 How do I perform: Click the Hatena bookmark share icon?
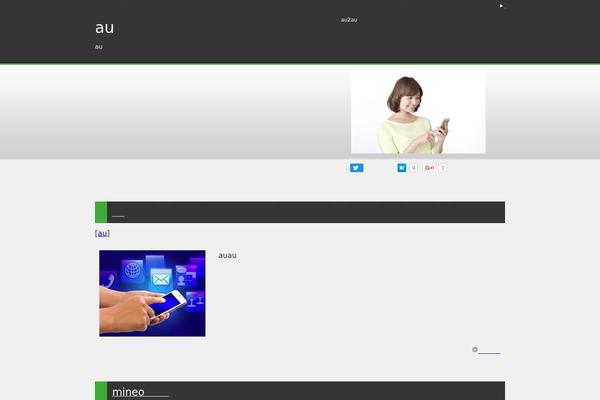(x=401, y=168)
